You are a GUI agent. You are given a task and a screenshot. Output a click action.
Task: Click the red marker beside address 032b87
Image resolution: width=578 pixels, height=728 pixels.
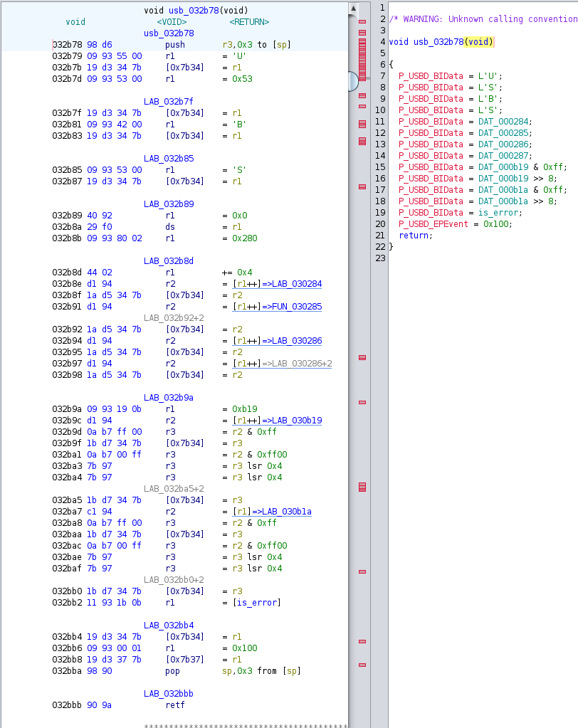click(x=363, y=184)
